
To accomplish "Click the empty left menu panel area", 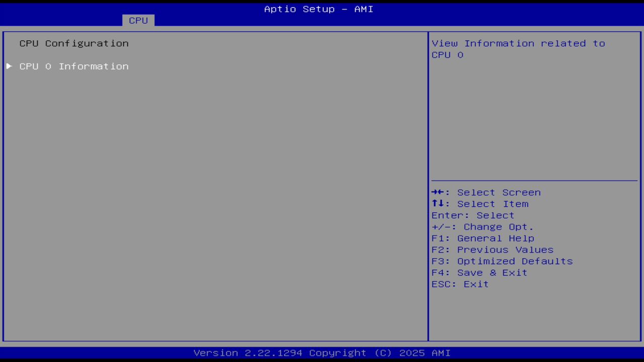I will 214,201.
